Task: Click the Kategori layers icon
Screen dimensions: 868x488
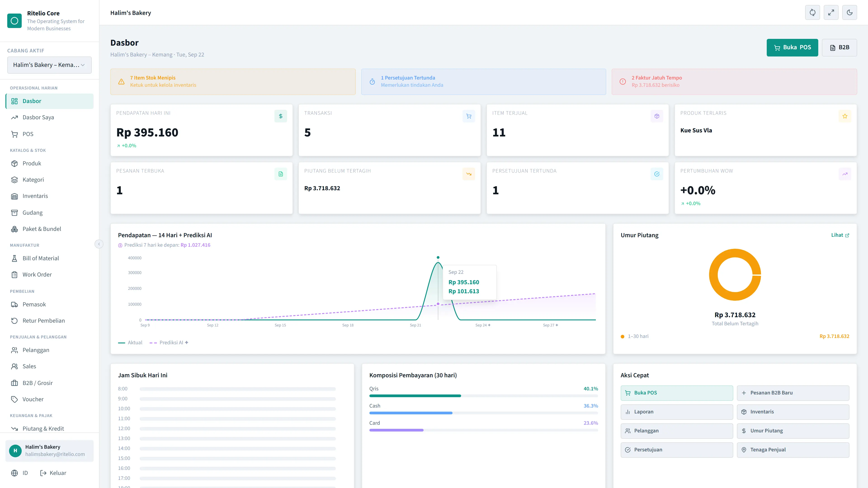Action: click(x=14, y=180)
